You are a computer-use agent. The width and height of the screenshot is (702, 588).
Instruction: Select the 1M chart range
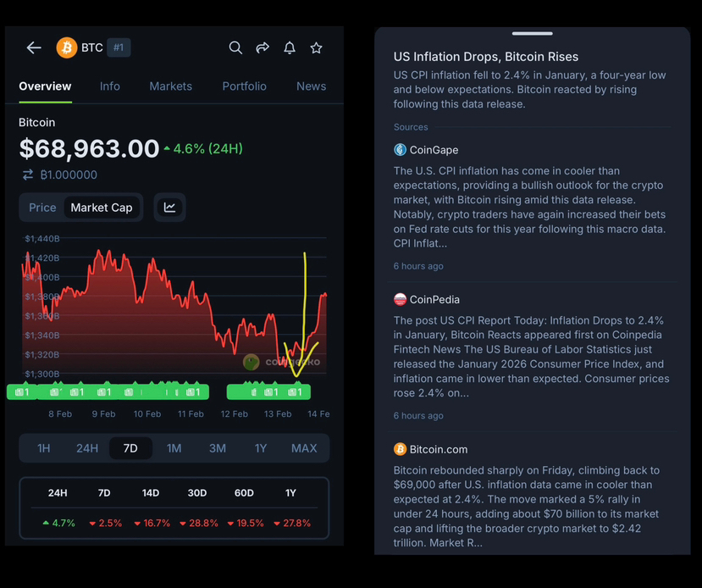pos(174,448)
